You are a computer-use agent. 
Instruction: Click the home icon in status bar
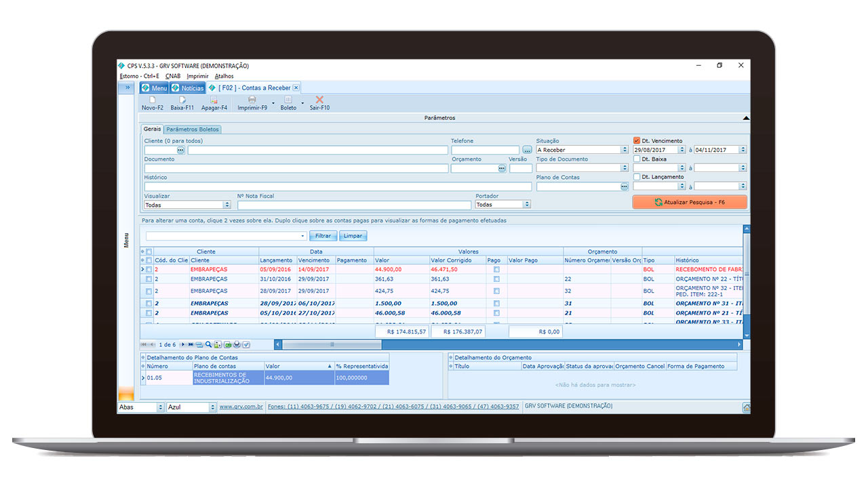[x=746, y=407]
